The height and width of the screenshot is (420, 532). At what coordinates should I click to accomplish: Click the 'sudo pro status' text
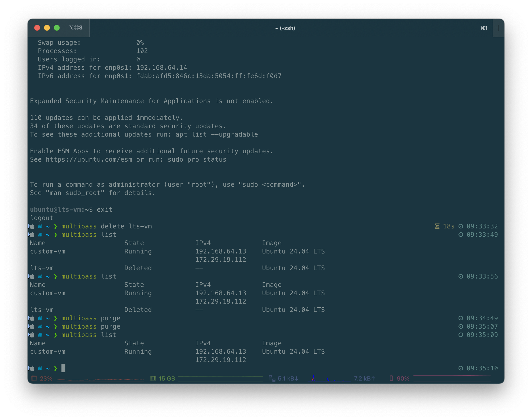pyautogui.click(x=197, y=160)
